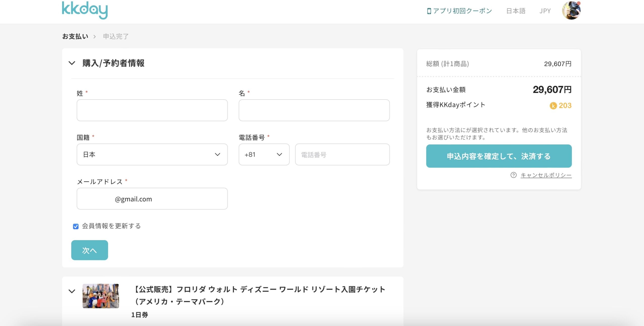Viewport: 644px width, 326px height.
Task: Click the Disney ticket product thumbnail
Action: coord(101,296)
